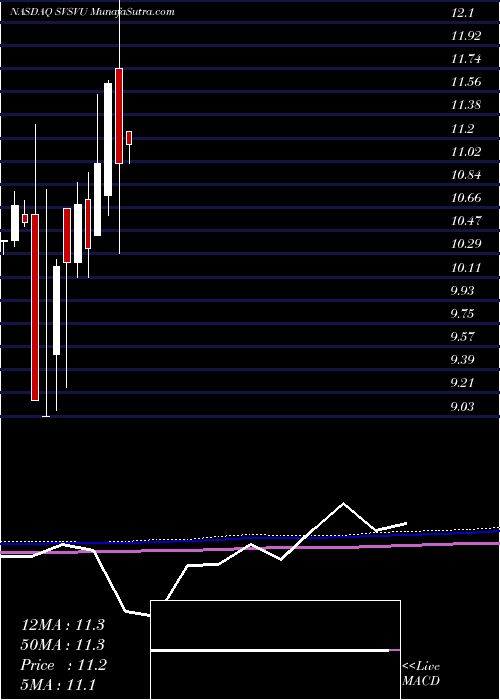This screenshot has height=700, width=500.
Task: Select the 10.11 price axis label
Action: 466,268
